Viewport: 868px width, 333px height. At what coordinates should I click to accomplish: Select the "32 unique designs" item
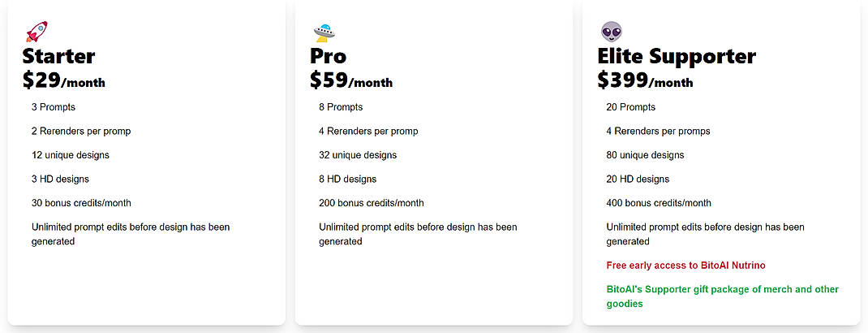358,155
